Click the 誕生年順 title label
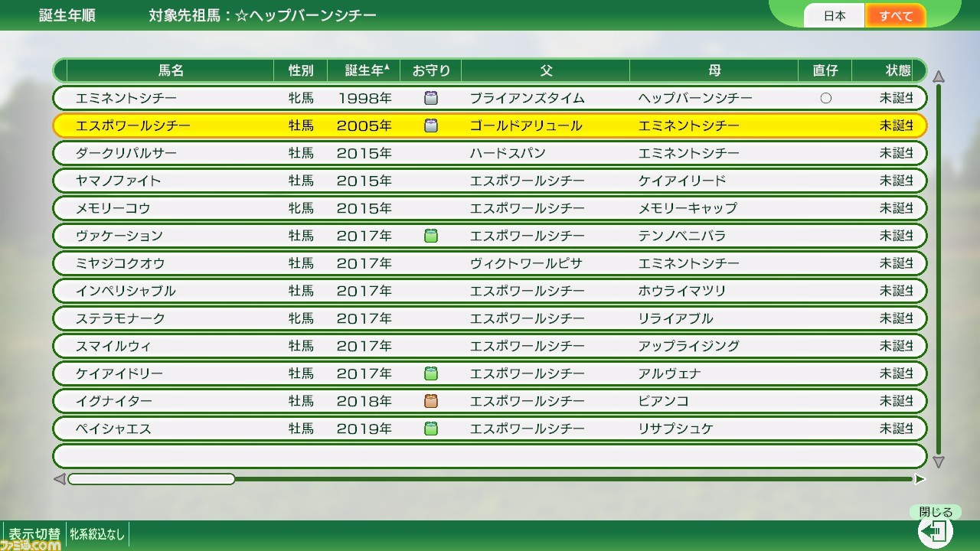Image resolution: width=980 pixels, height=551 pixels. (67, 15)
